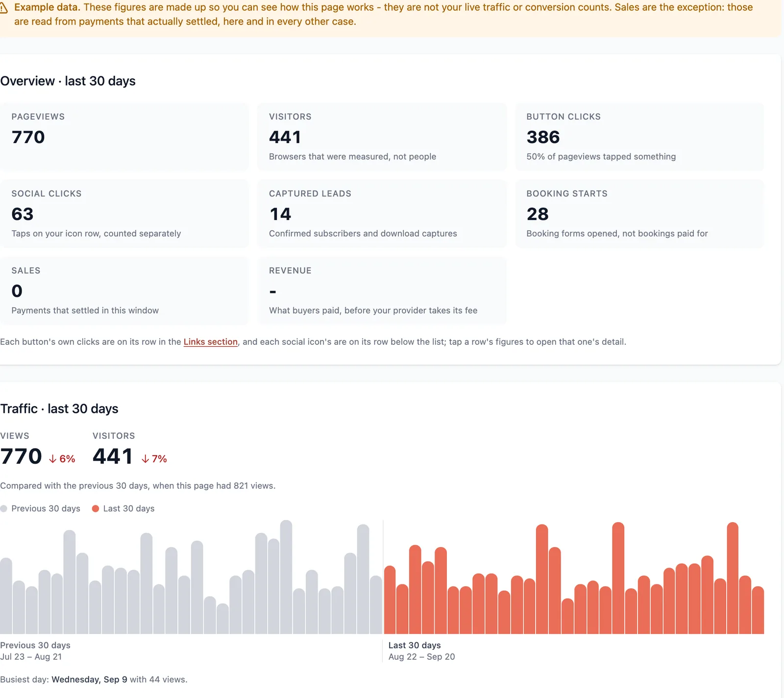The height and width of the screenshot is (698, 784).
Task: Click the Captured Leads 14 figure
Action: click(280, 214)
